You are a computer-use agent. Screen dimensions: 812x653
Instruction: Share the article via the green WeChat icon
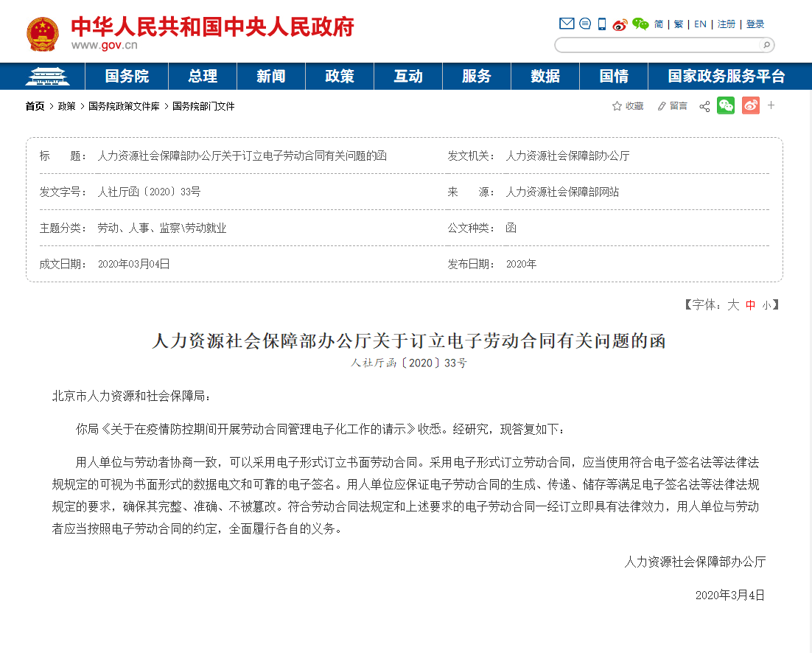726,105
